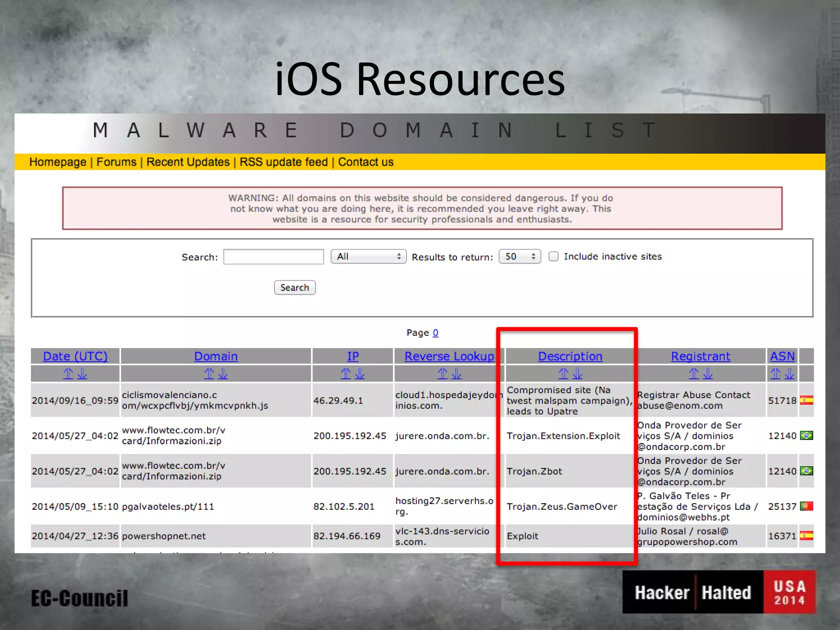The height and width of the screenshot is (630, 840).
Task: Select ASN 25137 cell
Action: point(782,506)
